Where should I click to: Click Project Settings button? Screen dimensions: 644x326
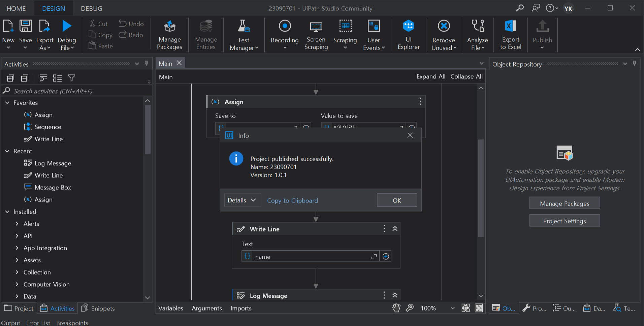coord(565,221)
